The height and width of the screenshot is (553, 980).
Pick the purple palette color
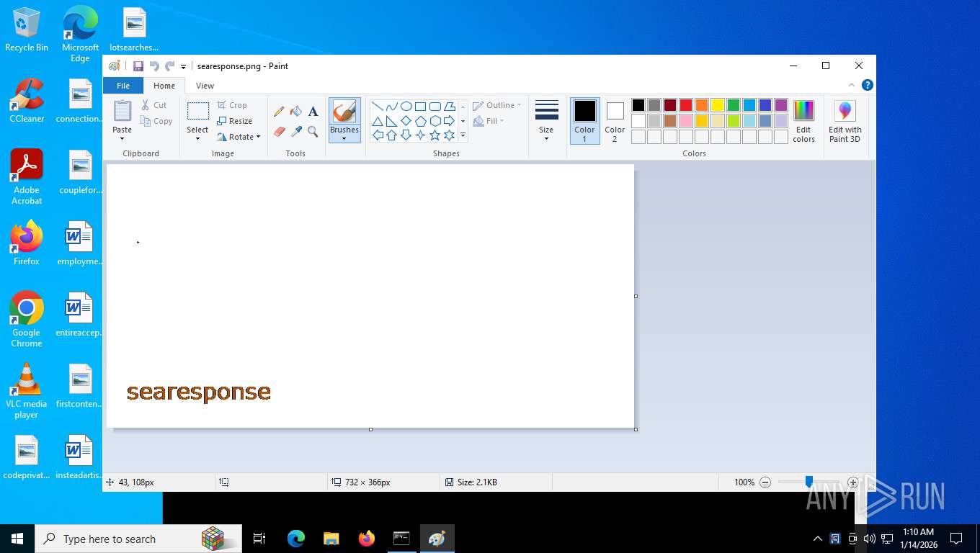pos(781,105)
